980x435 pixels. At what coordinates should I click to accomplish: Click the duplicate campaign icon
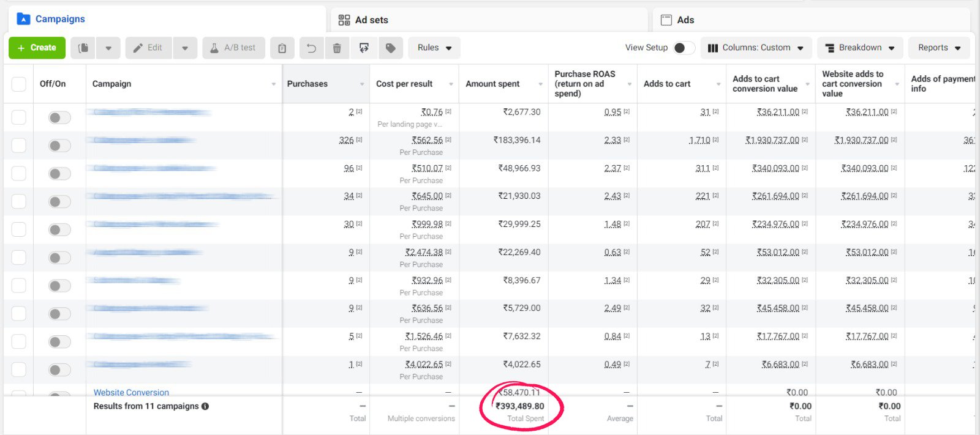(x=83, y=48)
